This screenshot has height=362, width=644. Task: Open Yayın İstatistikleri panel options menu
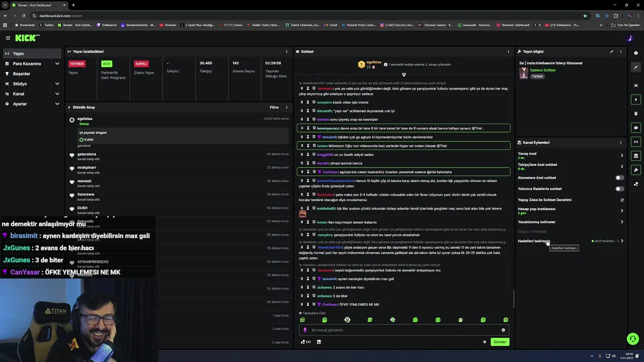click(287, 51)
